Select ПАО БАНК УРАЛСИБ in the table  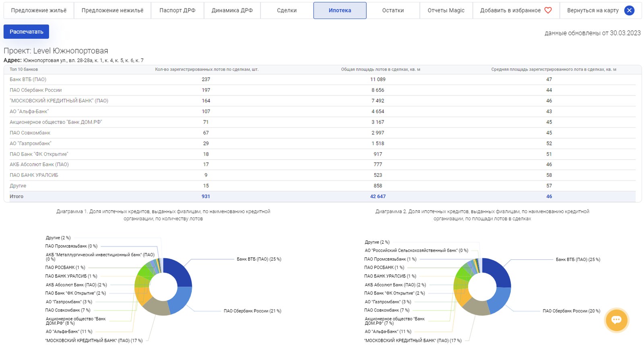point(34,175)
